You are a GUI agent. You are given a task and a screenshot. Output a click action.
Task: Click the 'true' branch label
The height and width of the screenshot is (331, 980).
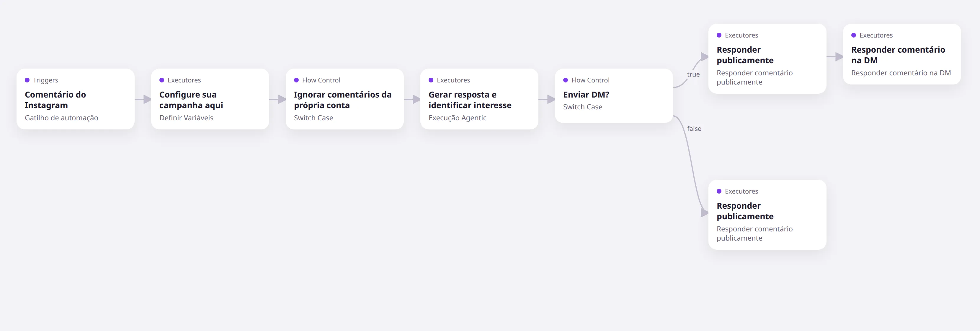click(x=693, y=74)
